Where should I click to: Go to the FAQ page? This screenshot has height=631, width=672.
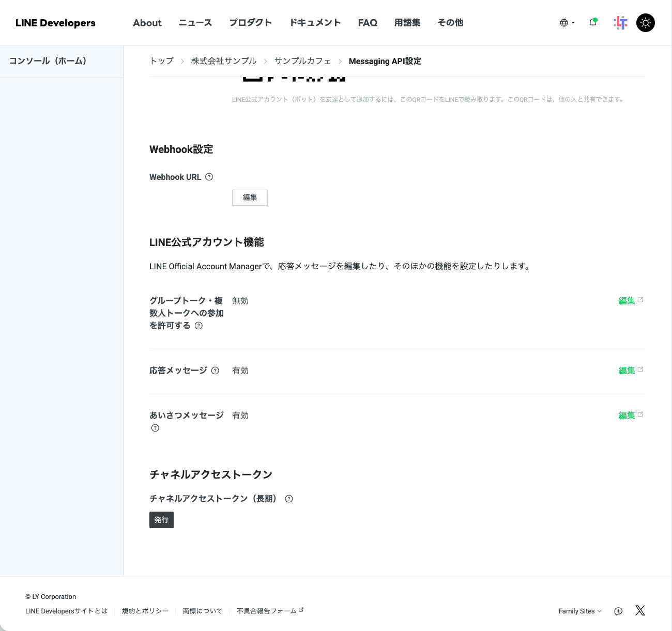[x=368, y=23]
